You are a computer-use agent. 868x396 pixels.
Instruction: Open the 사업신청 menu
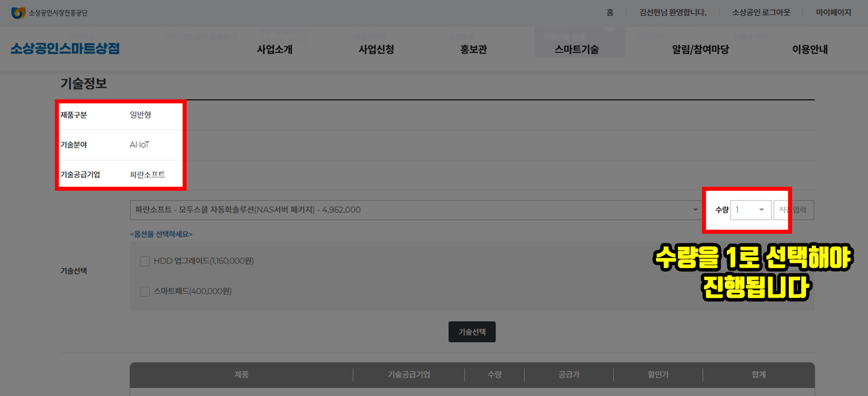click(376, 49)
